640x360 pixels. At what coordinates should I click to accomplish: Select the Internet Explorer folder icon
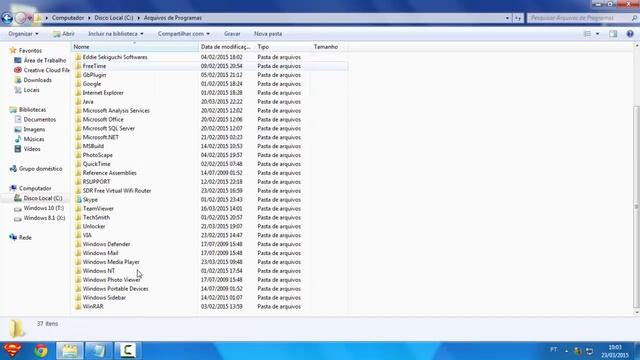(x=78, y=93)
